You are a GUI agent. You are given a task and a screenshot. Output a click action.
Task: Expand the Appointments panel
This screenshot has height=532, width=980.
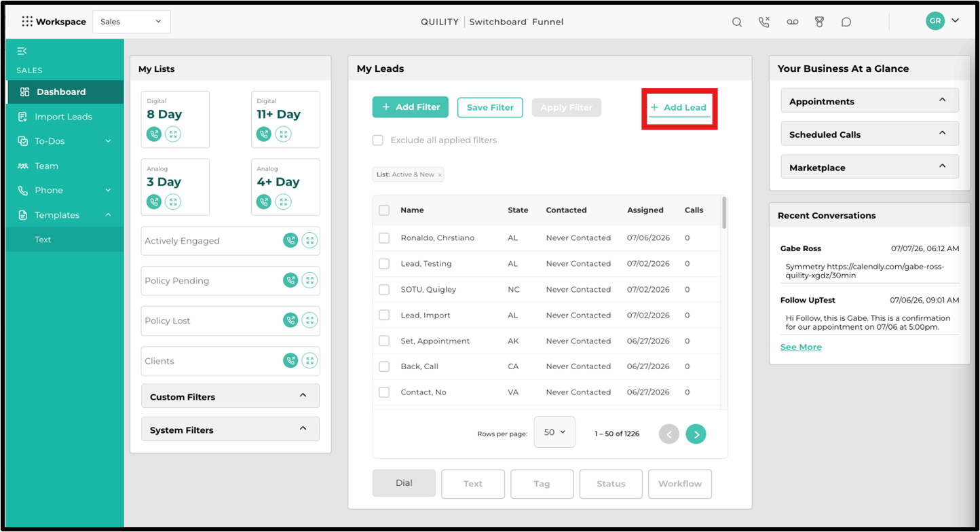(869, 100)
